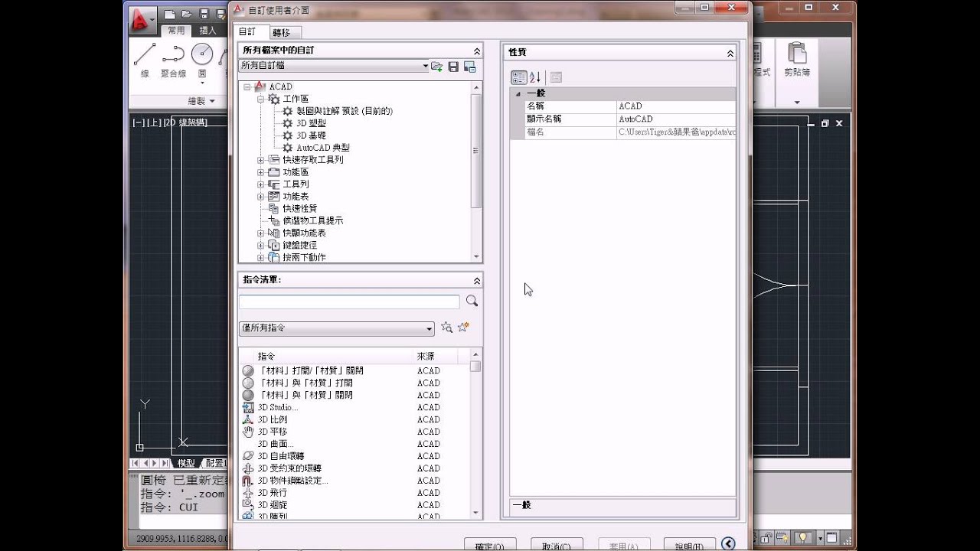
Task: Select 製圖與註解 預設 workspace
Action: (345, 111)
